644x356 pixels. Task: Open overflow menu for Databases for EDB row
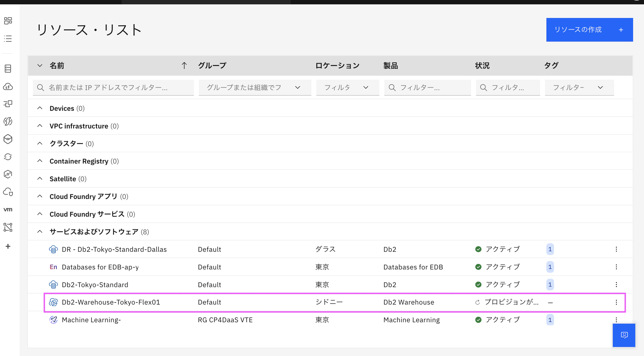pos(616,267)
